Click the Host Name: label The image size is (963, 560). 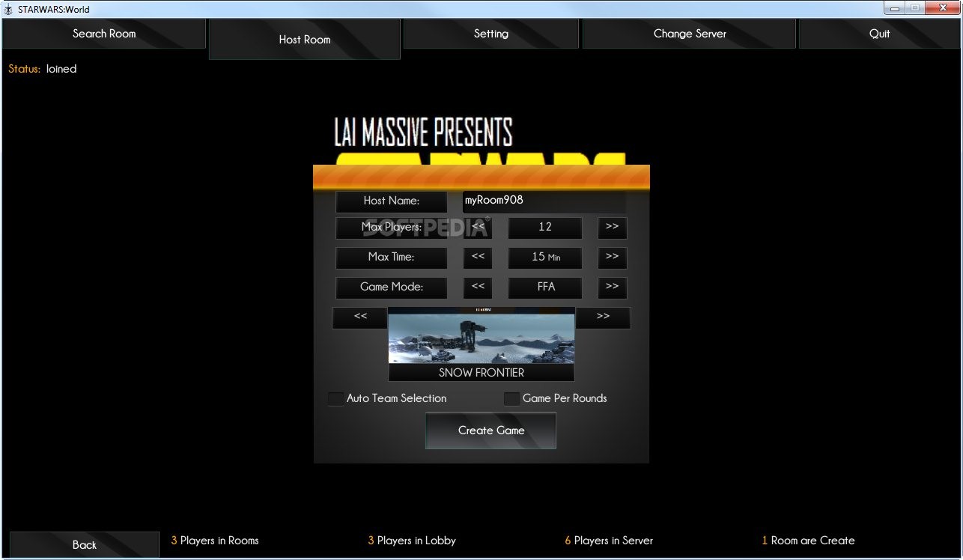tap(392, 201)
